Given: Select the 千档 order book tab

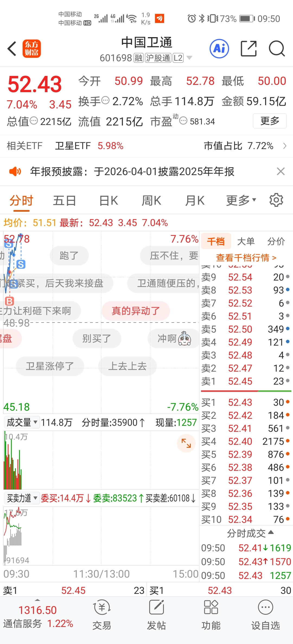Looking at the screenshot, I should [x=216, y=241].
